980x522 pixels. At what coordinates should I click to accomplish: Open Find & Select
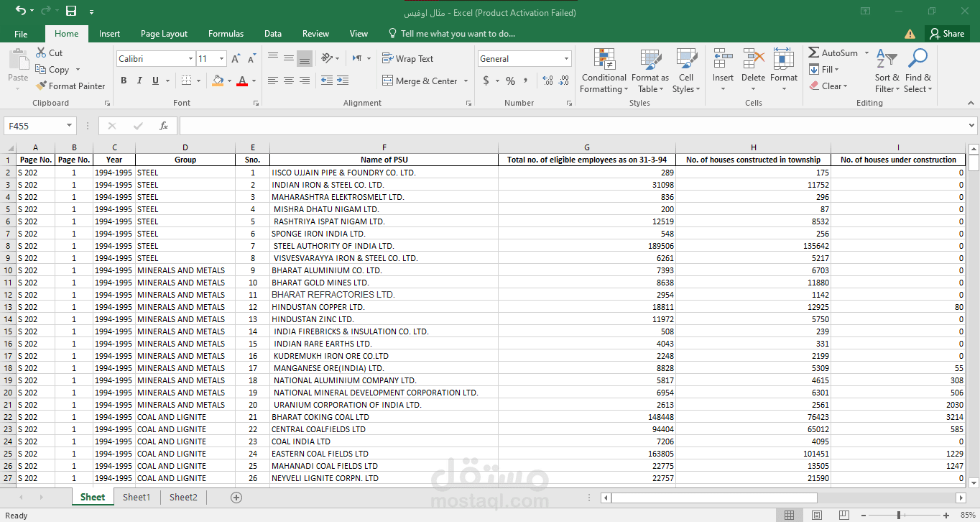coord(917,70)
